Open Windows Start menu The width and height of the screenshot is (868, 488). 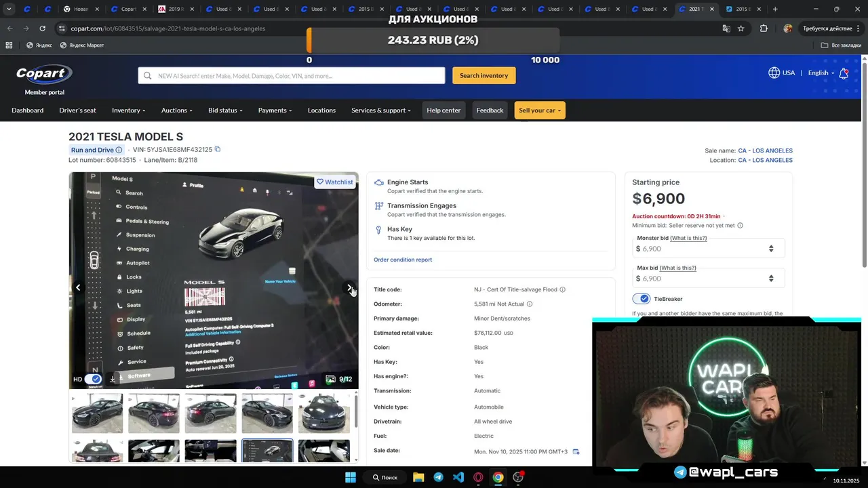click(x=351, y=477)
